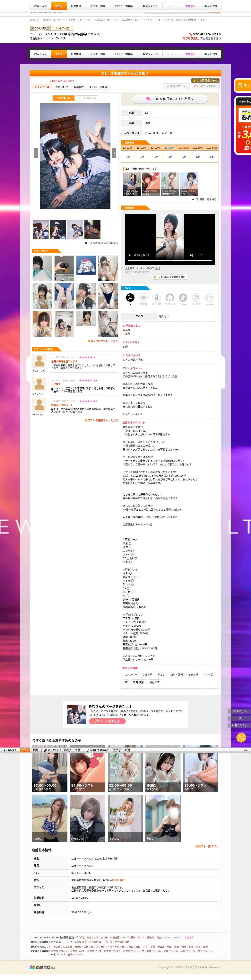251x980 pixels.
Task: Open the review titled リピ確！
Action: coord(56,384)
